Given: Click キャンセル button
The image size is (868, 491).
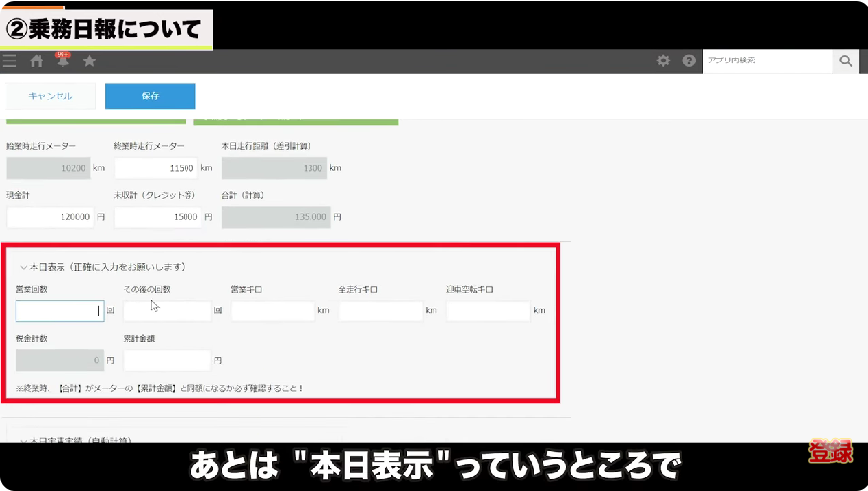Looking at the screenshot, I should tap(52, 96).
